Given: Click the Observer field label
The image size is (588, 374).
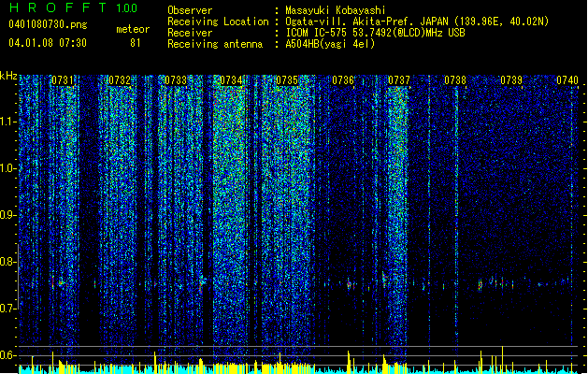Looking at the screenshot, I should coord(190,10).
